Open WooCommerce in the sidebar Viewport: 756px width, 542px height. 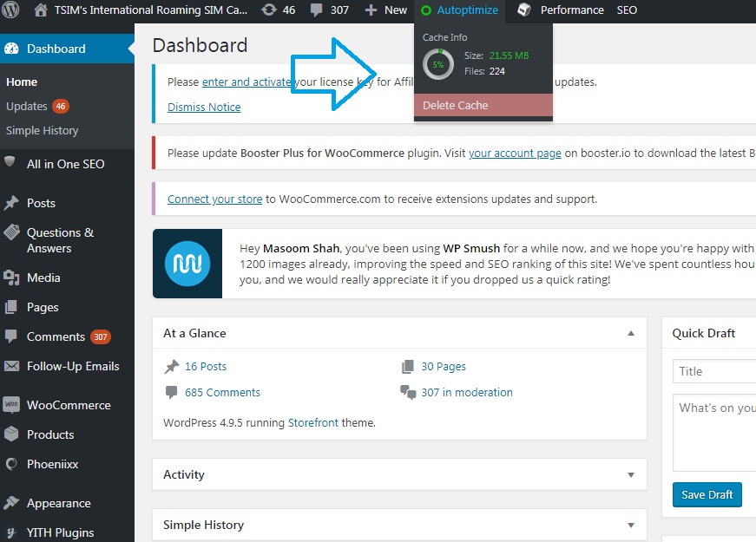[x=69, y=405]
